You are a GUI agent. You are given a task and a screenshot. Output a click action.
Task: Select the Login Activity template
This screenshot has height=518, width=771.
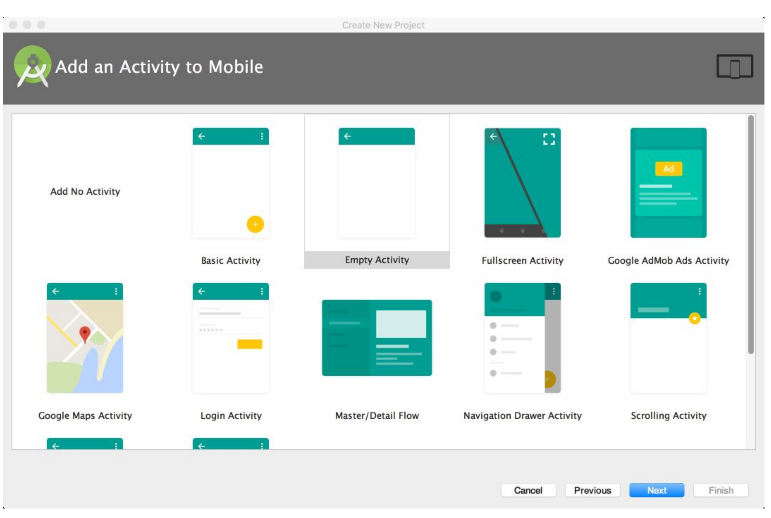[x=231, y=338]
